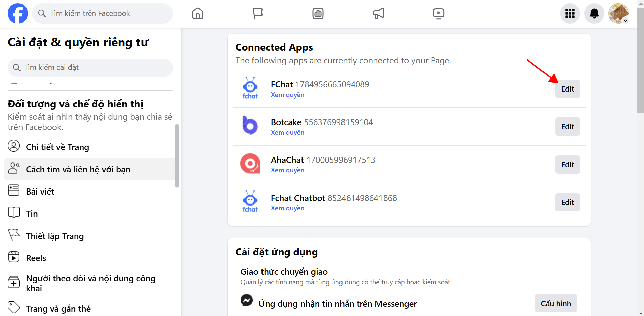644x316 pixels.
Task: Click the FChat app logo
Action: pyautogui.click(x=250, y=88)
